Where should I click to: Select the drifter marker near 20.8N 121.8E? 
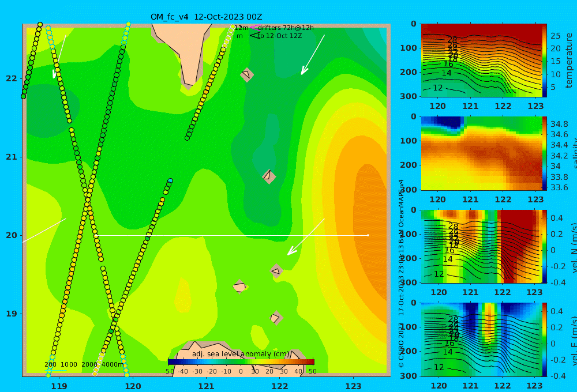tap(269, 176)
